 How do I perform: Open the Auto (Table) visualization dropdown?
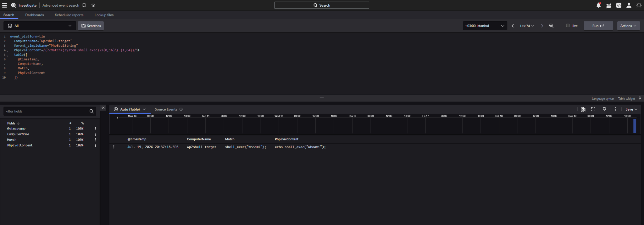[x=130, y=109]
